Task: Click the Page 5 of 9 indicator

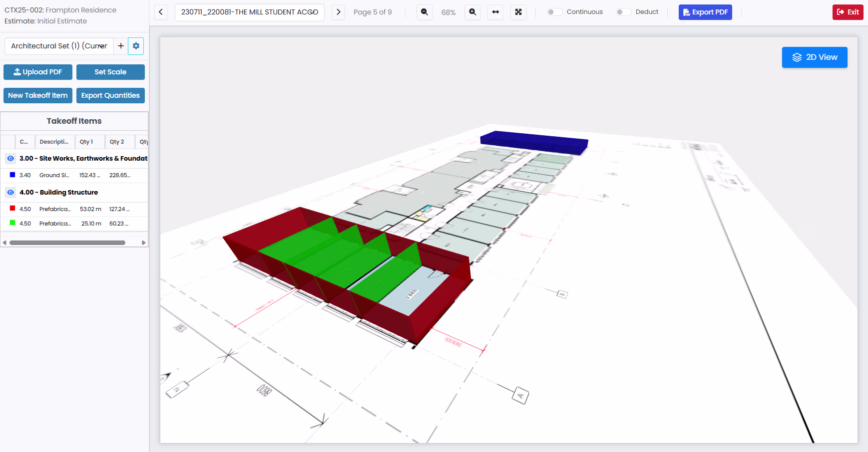Action: tap(373, 12)
